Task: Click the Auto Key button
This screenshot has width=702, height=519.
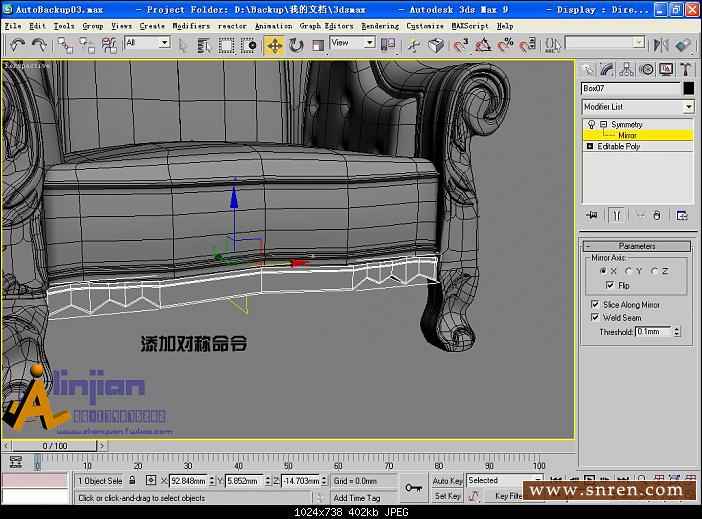Action: pyautogui.click(x=447, y=480)
